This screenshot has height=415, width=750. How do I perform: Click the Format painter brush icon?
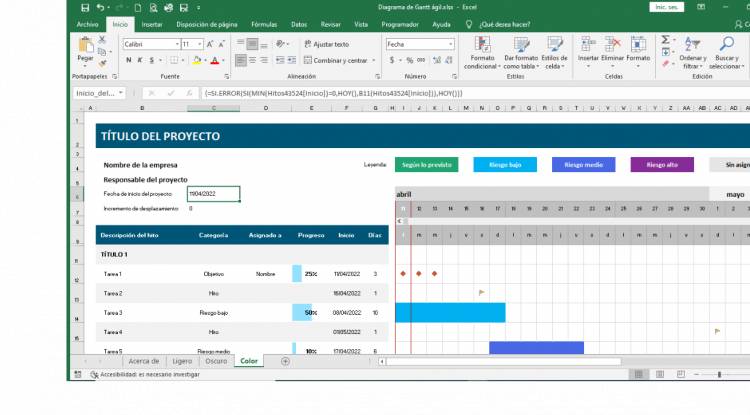(x=102, y=63)
